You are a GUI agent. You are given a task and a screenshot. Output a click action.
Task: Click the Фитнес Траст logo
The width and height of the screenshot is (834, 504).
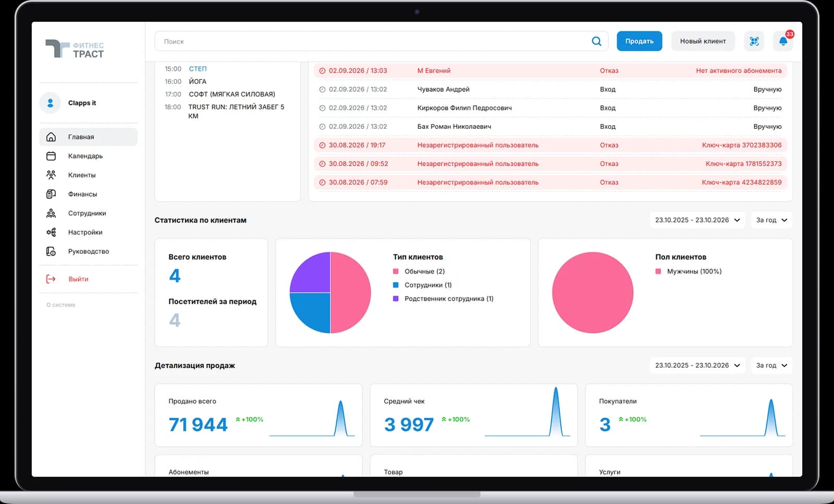click(75, 49)
